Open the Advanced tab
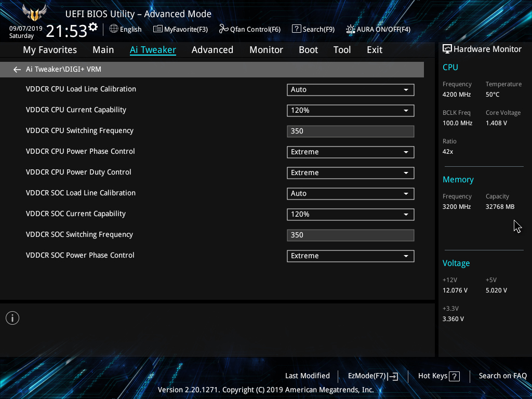This screenshot has height=399, width=532. pos(212,50)
